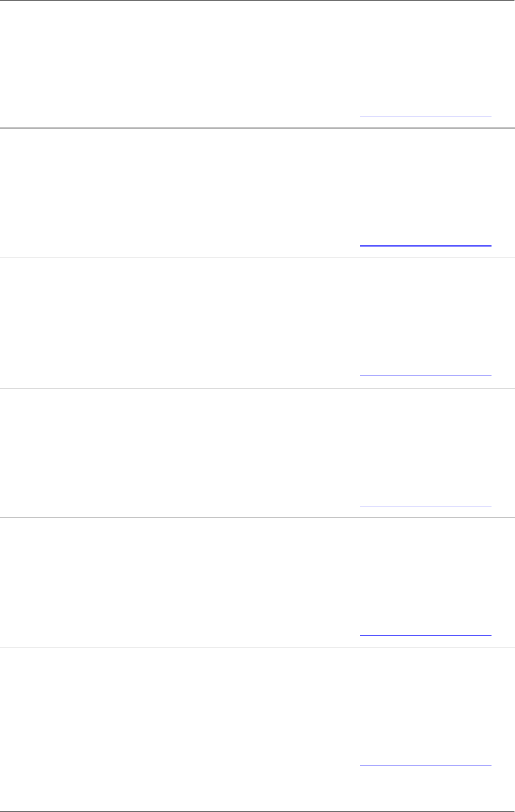Click the underlined link in the first section

(x=425, y=115)
